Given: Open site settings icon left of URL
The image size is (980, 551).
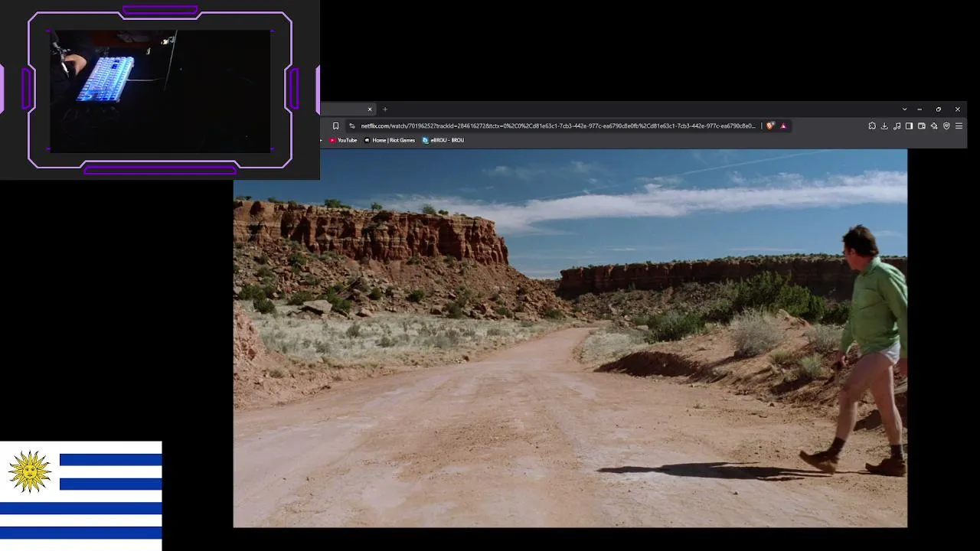Looking at the screenshot, I should point(351,126).
